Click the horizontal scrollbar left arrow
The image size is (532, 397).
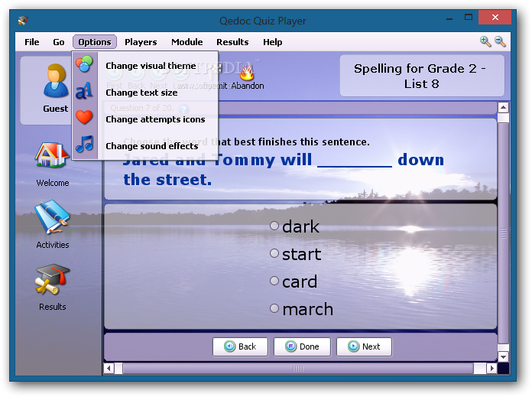coord(109,368)
